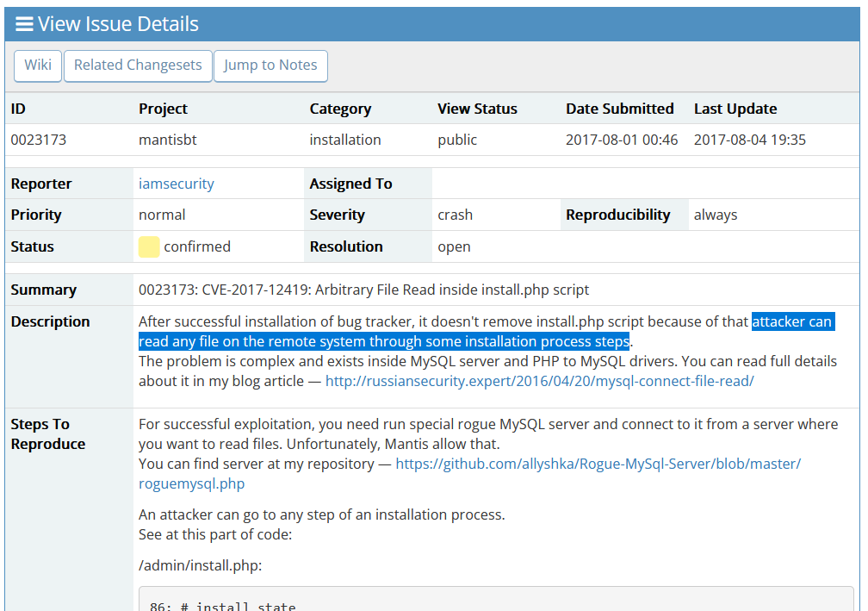Click the 'Description' field label

pyautogui.click(x=50, y=321)
